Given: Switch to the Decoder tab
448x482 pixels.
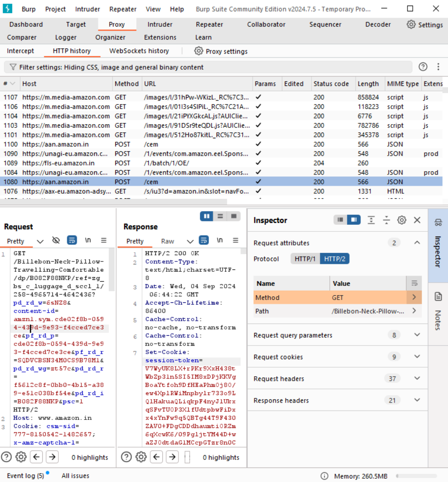Looking at the screenshot, I should [x=378, y=24].
